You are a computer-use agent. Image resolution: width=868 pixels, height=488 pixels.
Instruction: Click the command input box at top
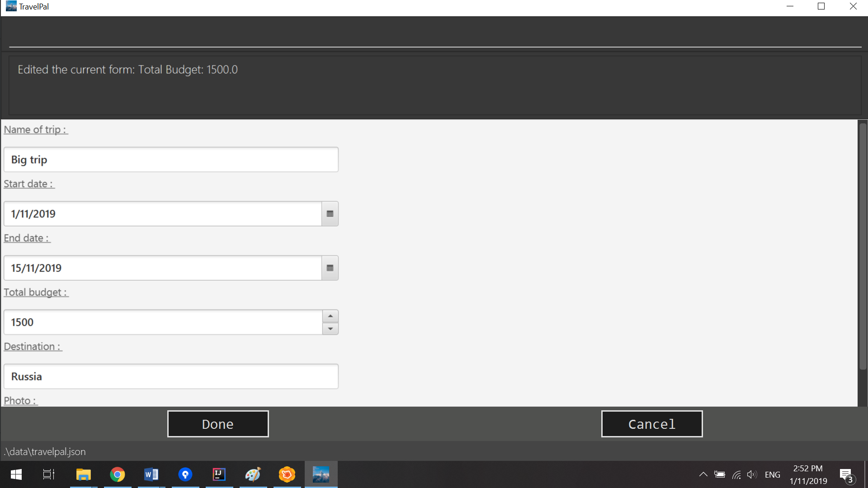[435, 35]
